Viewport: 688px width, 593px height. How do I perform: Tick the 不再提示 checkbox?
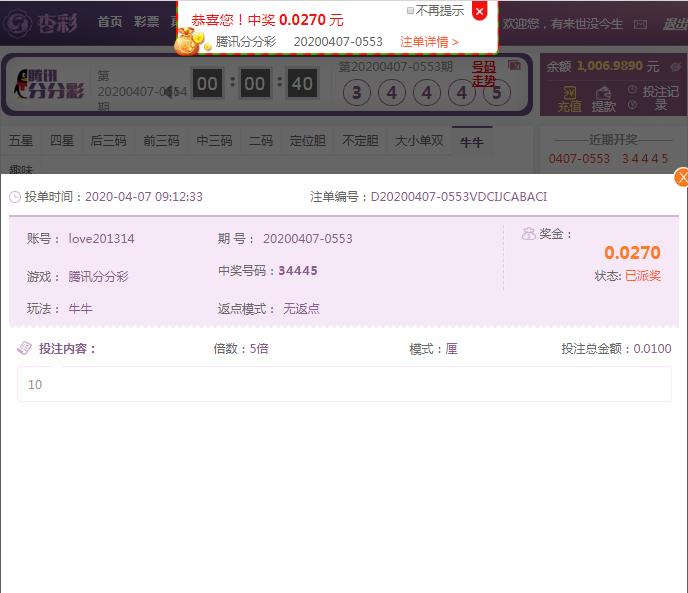point(410,11)
